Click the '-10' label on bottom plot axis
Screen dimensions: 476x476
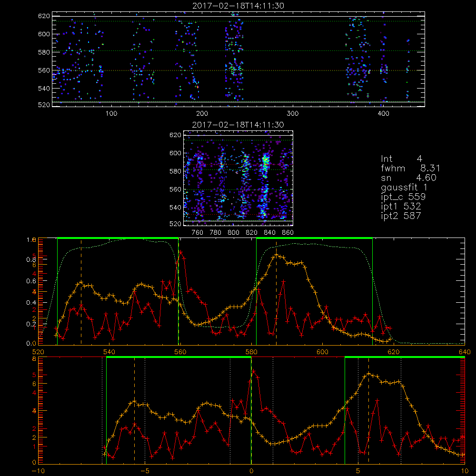[x=38, y=471]
